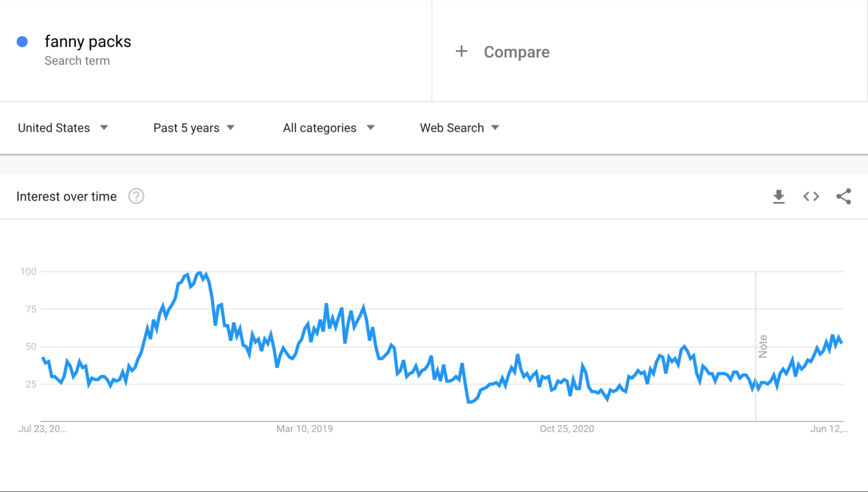Click the Search term subtitle
The image size is (868, 492).
coord(77,61)
